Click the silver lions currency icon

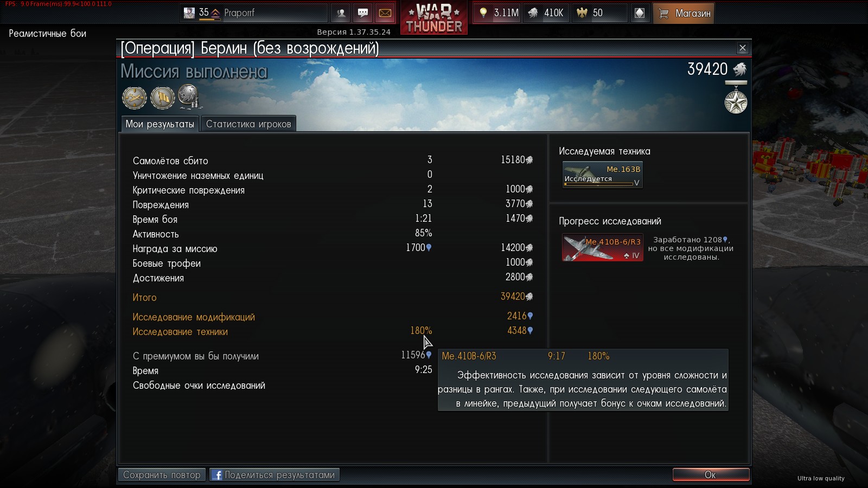533,13
